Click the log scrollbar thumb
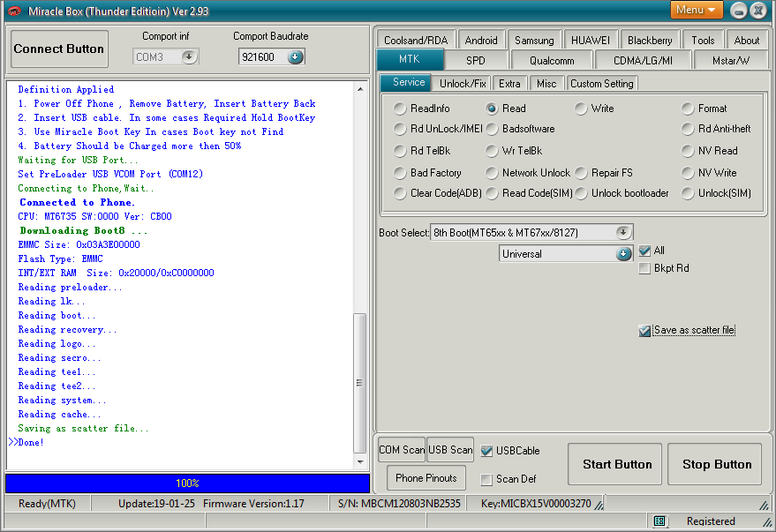The image size is (776, 532). pos(360,383)
